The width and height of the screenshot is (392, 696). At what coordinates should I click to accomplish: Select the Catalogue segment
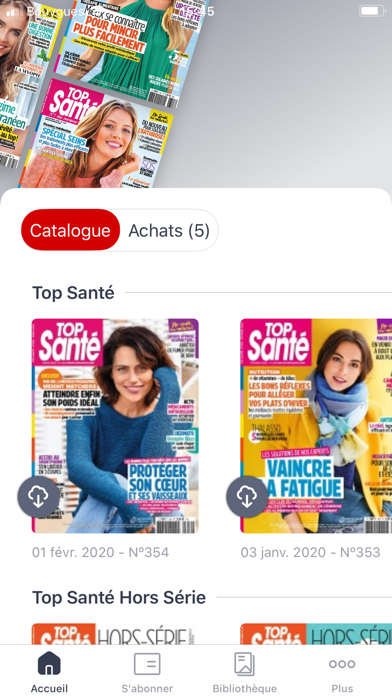coord(71,230)
